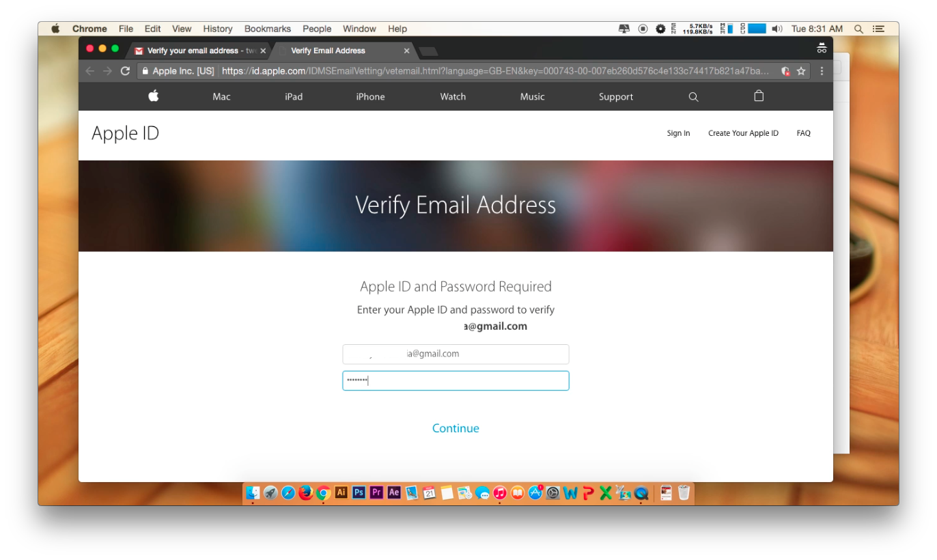This screenshot has height=560, width=937.
Task: Open the AirPlay display icon in menu bar
Action: click(624, 29)
